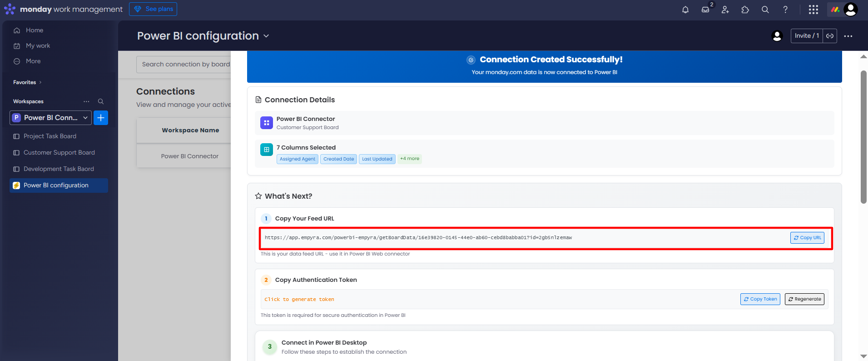Viewport: 868px width, 361px height.
Task: Click the Power BI Connector board icon
Action: tap(267, 123)
